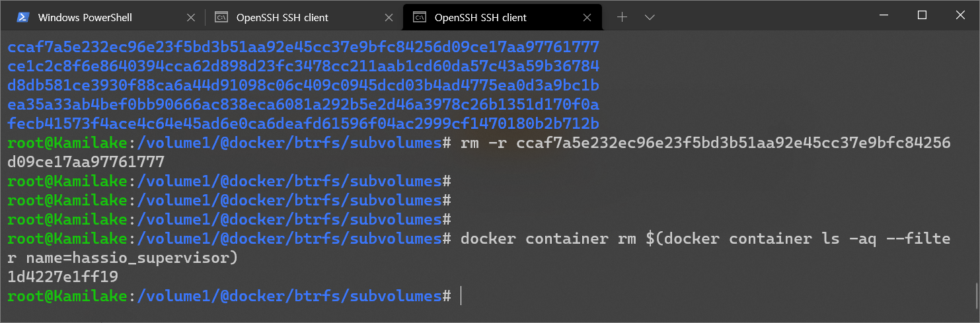Image resolution: width=980 pixels, height=323 pixels.
Task: Click the hash starting with ea35a33ab4bef0bb
Action: pyautogui.click(x=303, y=104)
